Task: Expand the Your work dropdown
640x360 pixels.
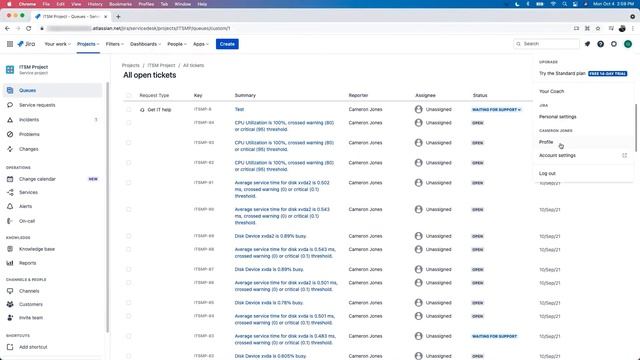Action: pos(58,44)
